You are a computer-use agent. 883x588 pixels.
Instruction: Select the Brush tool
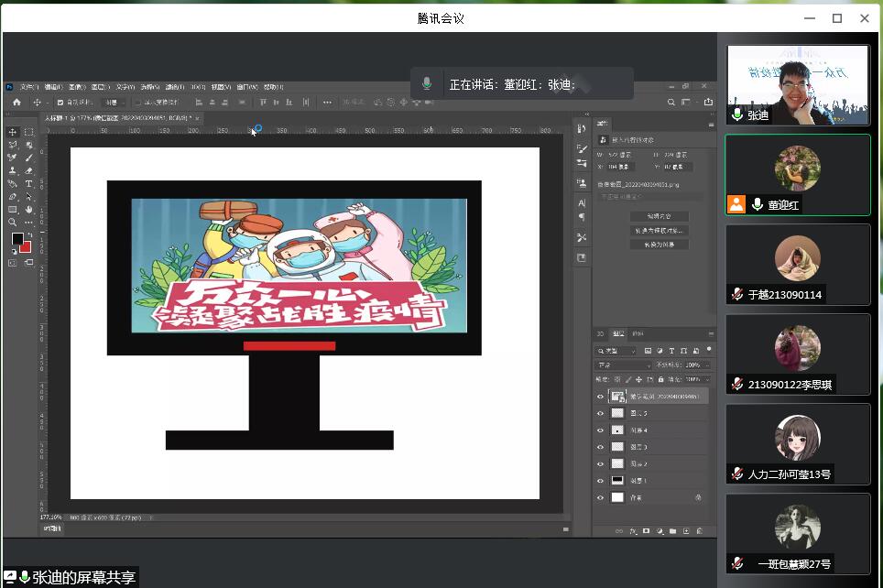tap(28, 158)
